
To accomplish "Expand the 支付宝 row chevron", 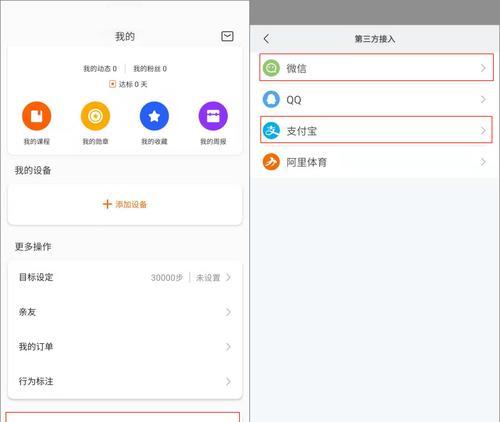I will (x=483, y=131).
